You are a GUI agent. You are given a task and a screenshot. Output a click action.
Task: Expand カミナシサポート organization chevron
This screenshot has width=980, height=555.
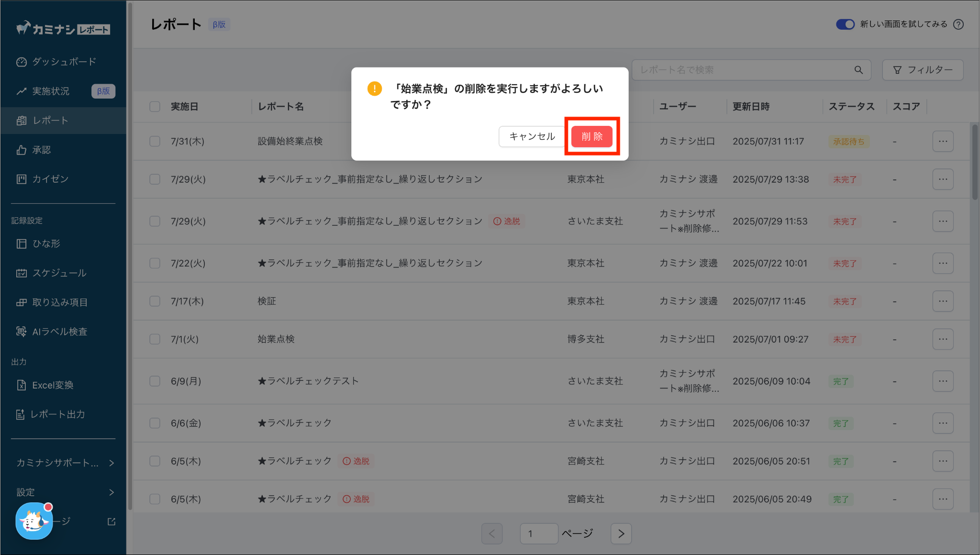[x=111, y=463]
